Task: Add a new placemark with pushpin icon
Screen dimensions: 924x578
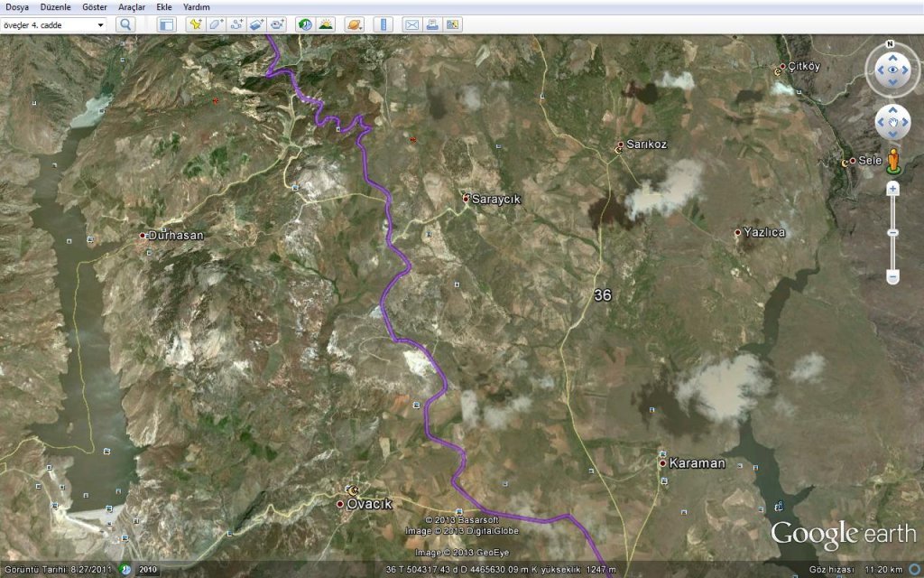Action: (x=195, y=24)
